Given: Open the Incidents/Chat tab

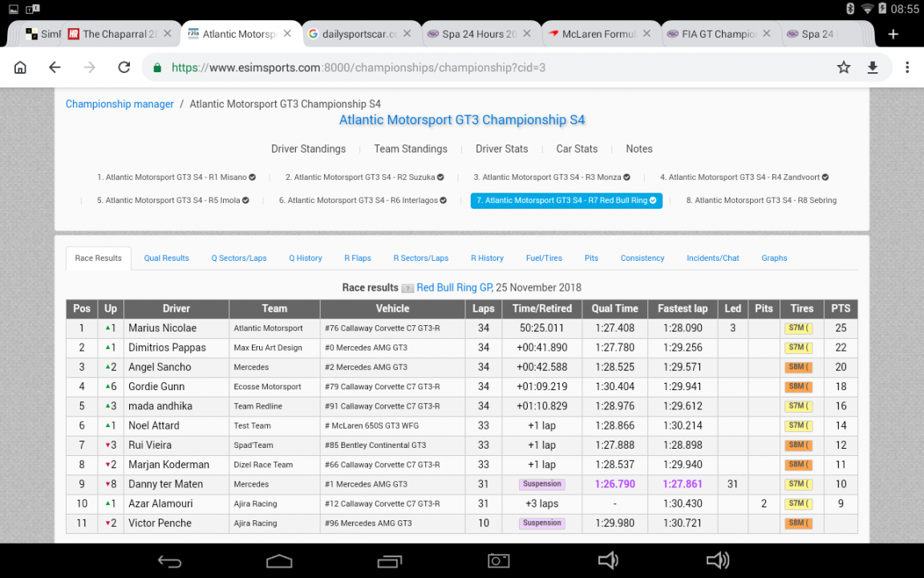Looking at the screenshot, I should (x=712, y=258).
